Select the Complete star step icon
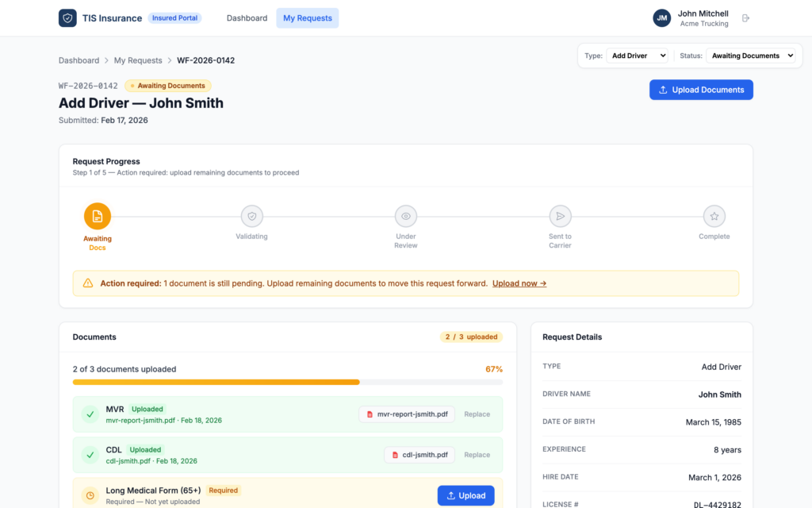The width and height of the screenshot is (812, 508). pyautogui.click(x=714, y=216)
